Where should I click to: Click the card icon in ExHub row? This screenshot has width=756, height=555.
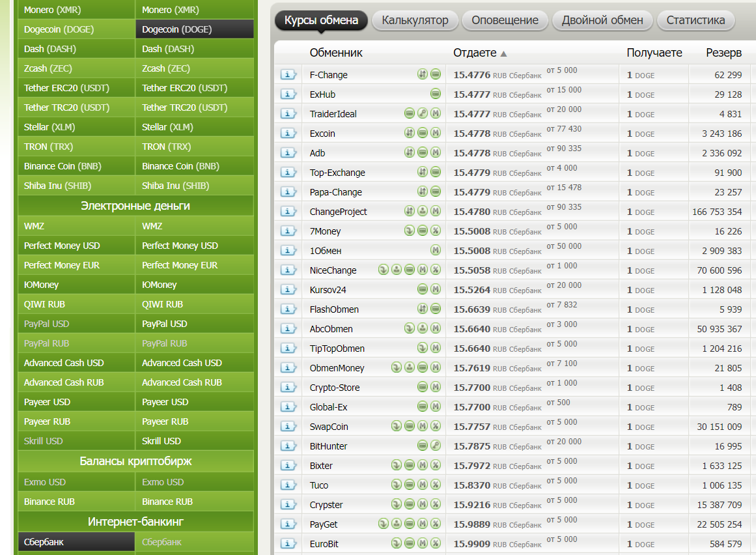436,94
